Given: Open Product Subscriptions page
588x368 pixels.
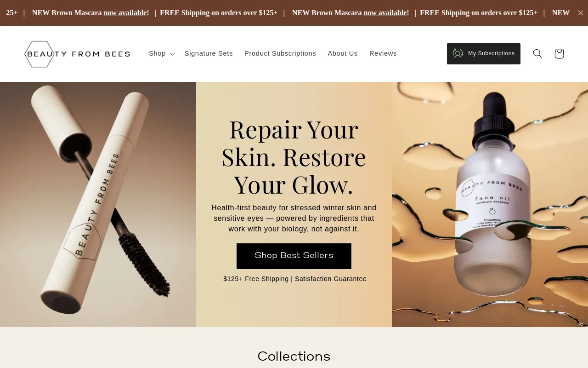Looking at the screenshot, I should [x=280, y=53].
